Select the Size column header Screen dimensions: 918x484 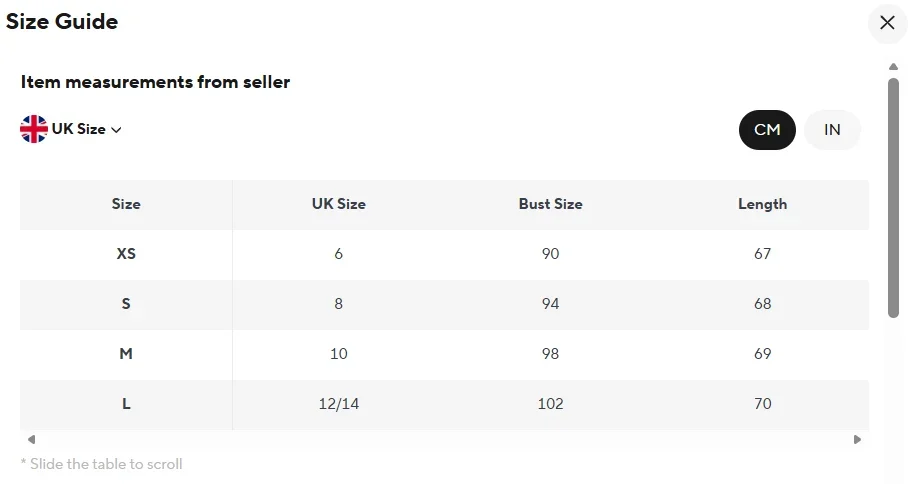click(126, 204)
